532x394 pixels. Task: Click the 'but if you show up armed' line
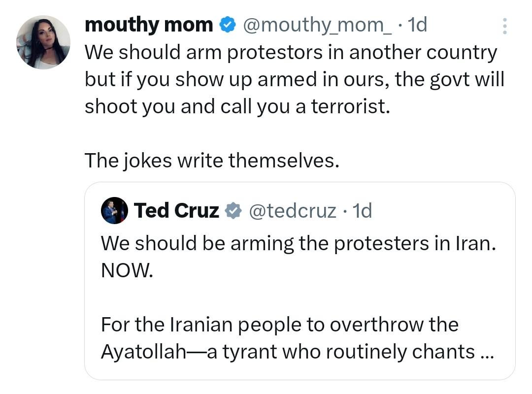pos(294,80)
